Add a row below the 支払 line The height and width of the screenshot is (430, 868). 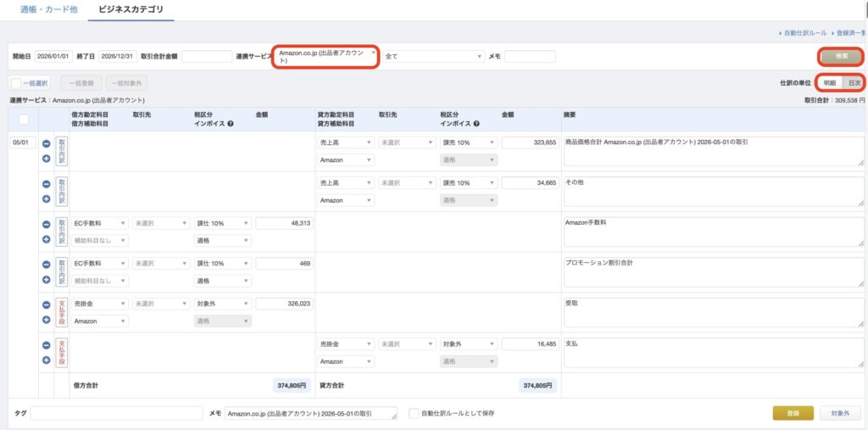(x=47, y=360)
